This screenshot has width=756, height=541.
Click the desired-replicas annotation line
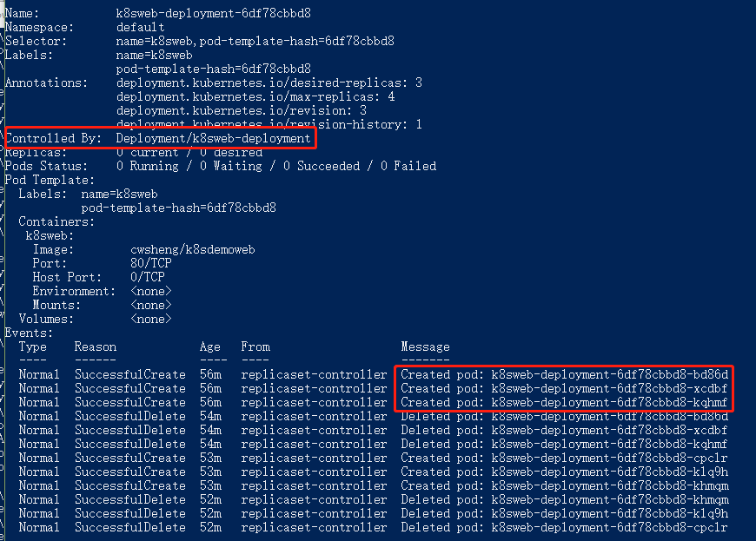(x=269, y=82)
